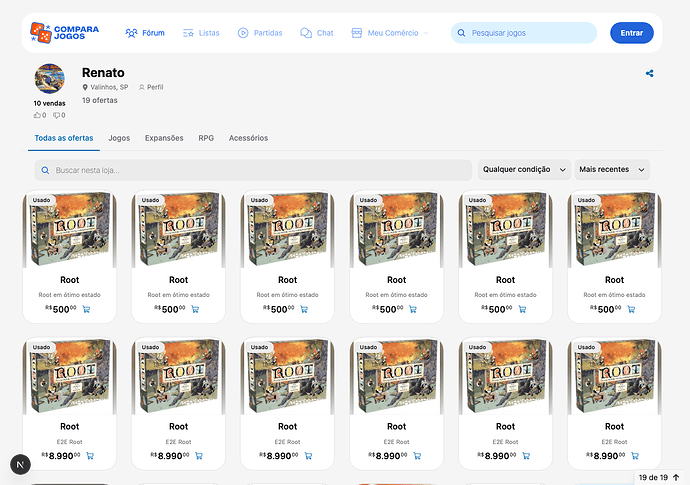The height and width of the screenshot is (485, 690).
Task: Expand the Qualquer condição filter dropdown
Action: pyautogui.click(x=524, y=170)
